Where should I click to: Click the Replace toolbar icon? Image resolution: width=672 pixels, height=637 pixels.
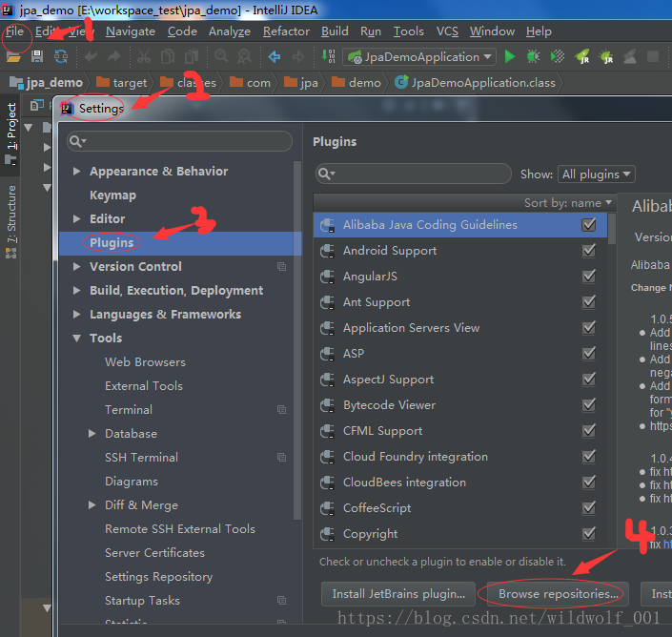pos(245,56)
